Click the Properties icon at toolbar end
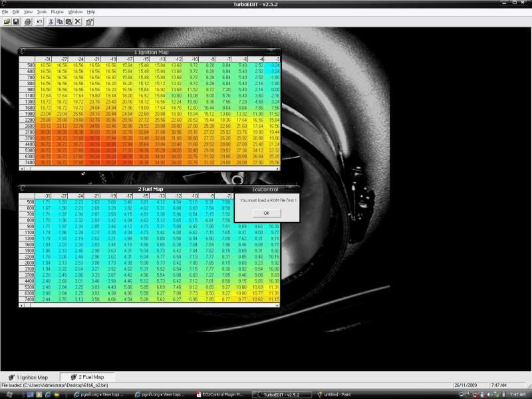 coord(90,22)
